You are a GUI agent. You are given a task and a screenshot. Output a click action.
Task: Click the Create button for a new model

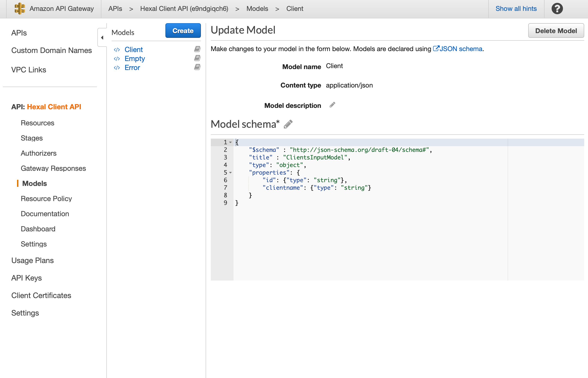click(183, 31)
